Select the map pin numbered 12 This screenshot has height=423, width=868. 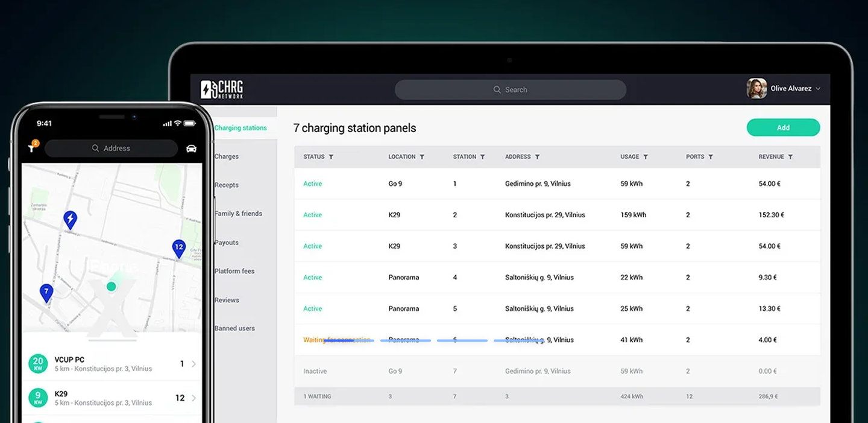coord(178,249)
